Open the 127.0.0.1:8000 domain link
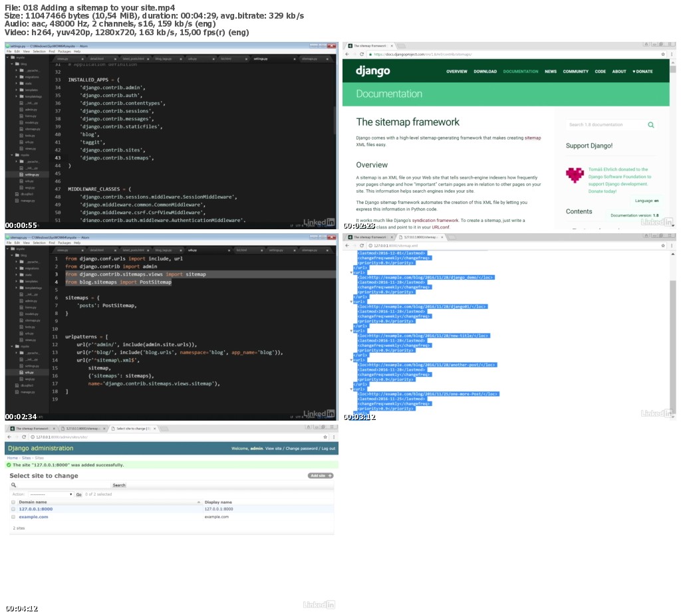The image size is (681, 616). click(36, 509)
